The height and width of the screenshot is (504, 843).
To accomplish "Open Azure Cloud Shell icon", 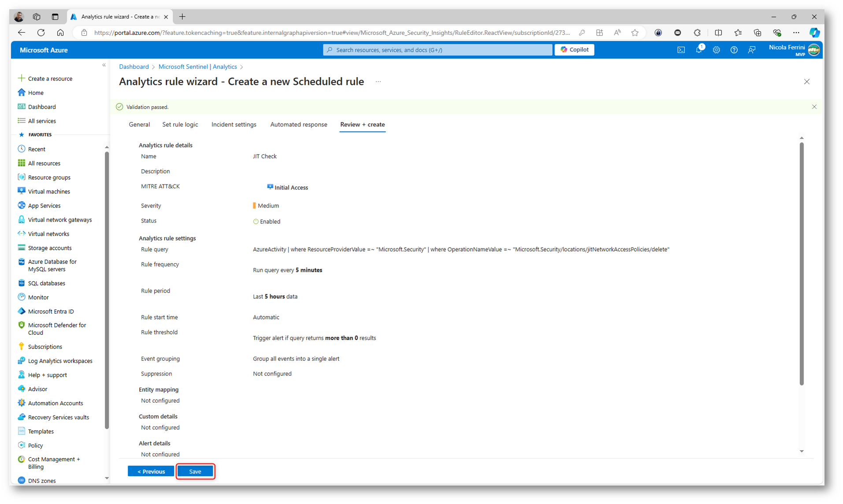I will coord(681,50).
